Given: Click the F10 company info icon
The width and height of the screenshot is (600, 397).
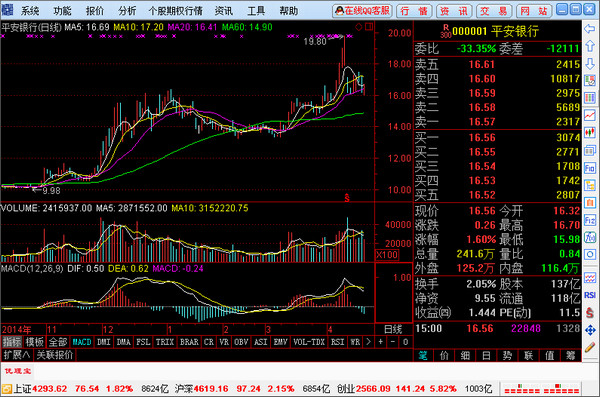Looking at the screenshot, I should point(590,168).
